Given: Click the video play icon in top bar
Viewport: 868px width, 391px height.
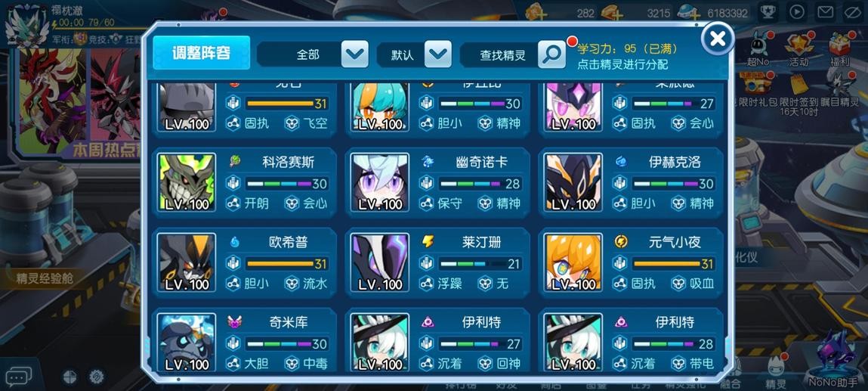Looking at the screenshot, I should point(796,11).
